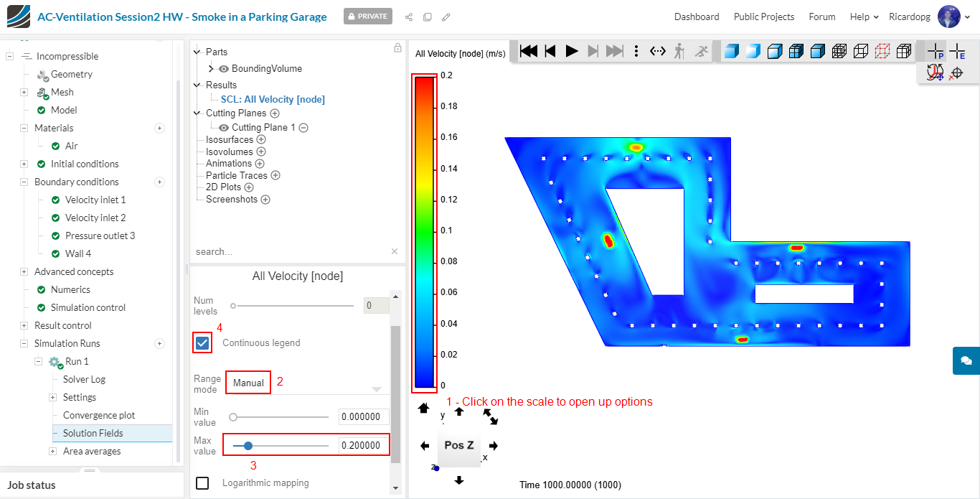Activate the crosshair P pick tool
This screenshot has height=499, width=980.
936,52
